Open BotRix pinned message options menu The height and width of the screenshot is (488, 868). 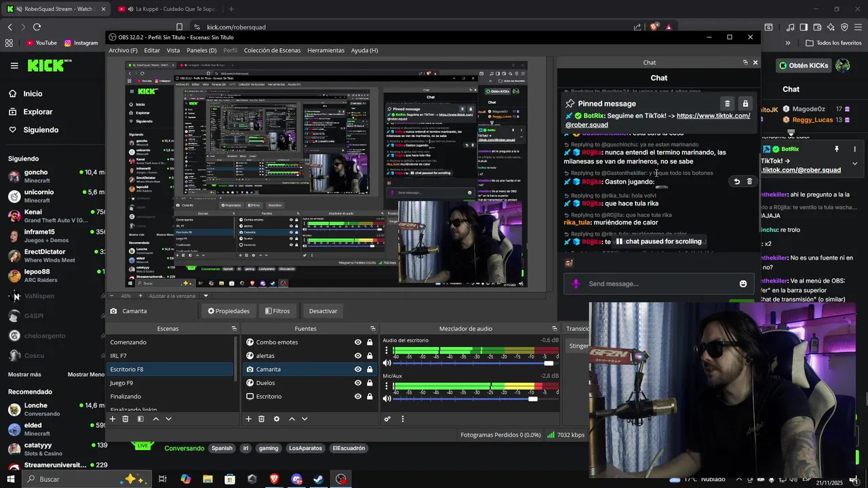tap(854, 149)
